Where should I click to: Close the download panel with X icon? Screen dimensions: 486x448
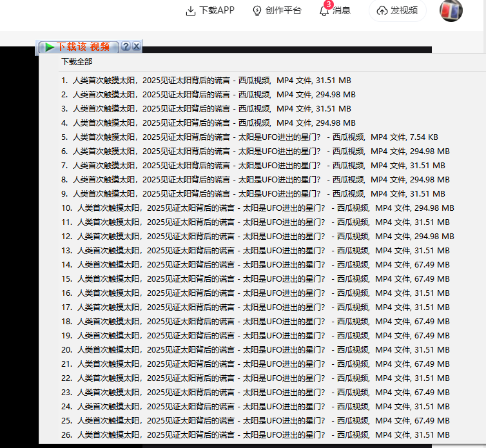(x=137, y=46)
